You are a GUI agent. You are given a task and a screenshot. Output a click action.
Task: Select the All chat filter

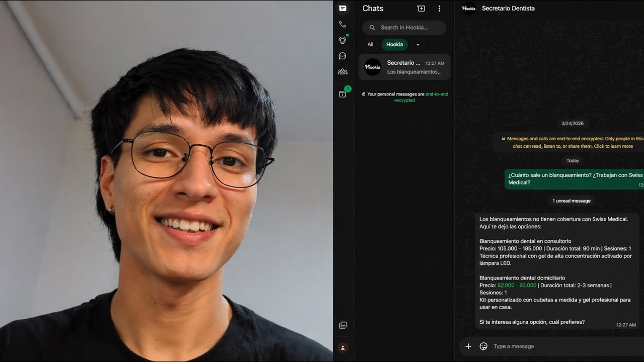point(370,45)
